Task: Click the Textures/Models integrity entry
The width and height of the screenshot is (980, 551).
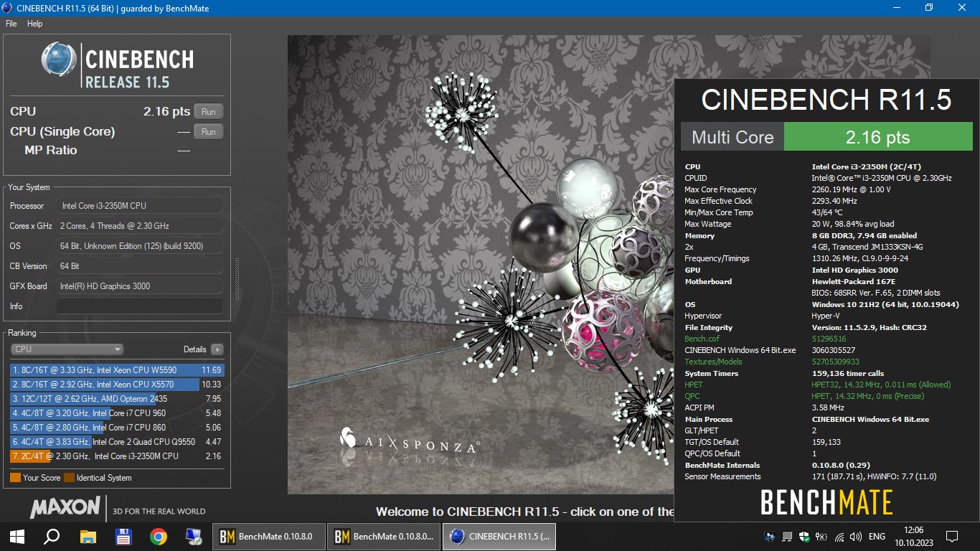Action: tap(713, 362)
